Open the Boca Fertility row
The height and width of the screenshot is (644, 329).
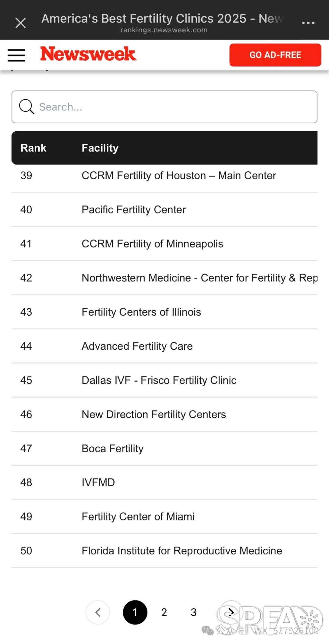click(x=164, y=448)
